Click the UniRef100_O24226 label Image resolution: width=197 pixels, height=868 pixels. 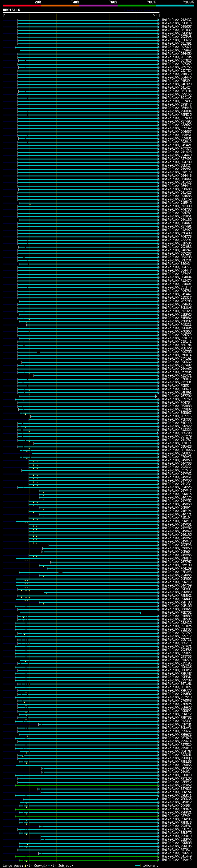pyautogui.click(x=177, y=487)
